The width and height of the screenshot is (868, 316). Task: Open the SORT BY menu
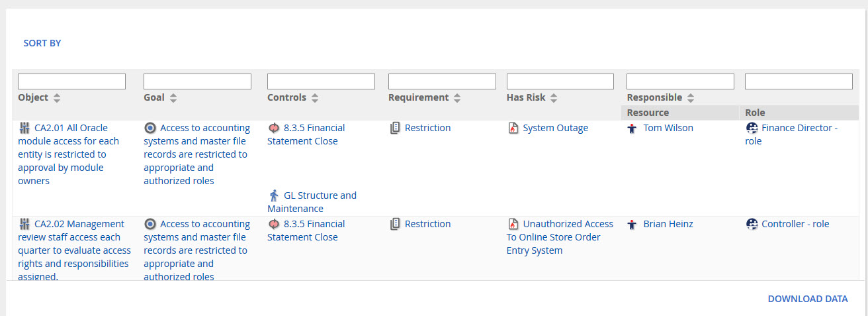tap(42, 43)
